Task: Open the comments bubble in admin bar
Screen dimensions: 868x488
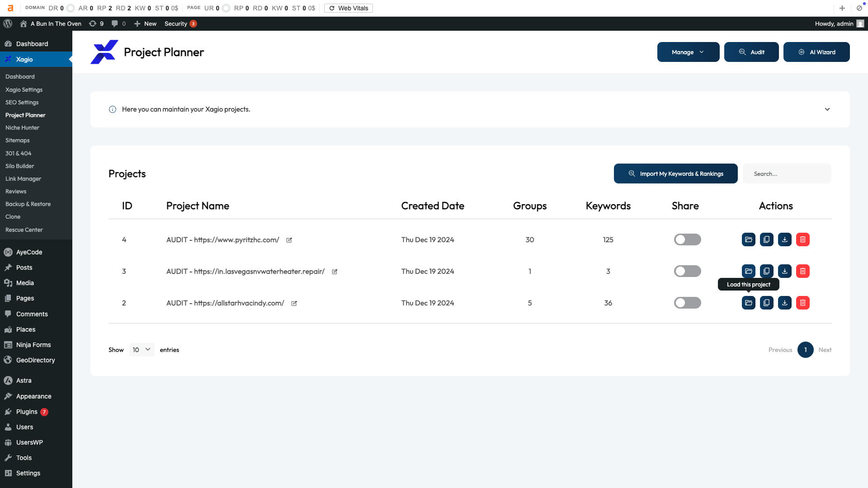Action: (118, 23)
